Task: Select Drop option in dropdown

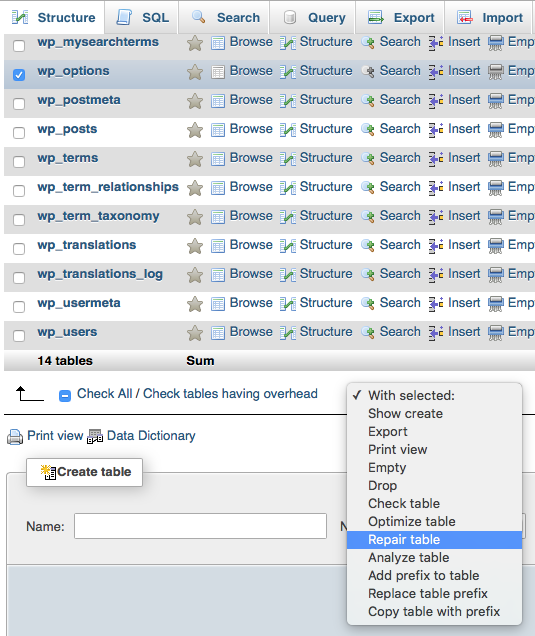Action: [x=434, y=486]
